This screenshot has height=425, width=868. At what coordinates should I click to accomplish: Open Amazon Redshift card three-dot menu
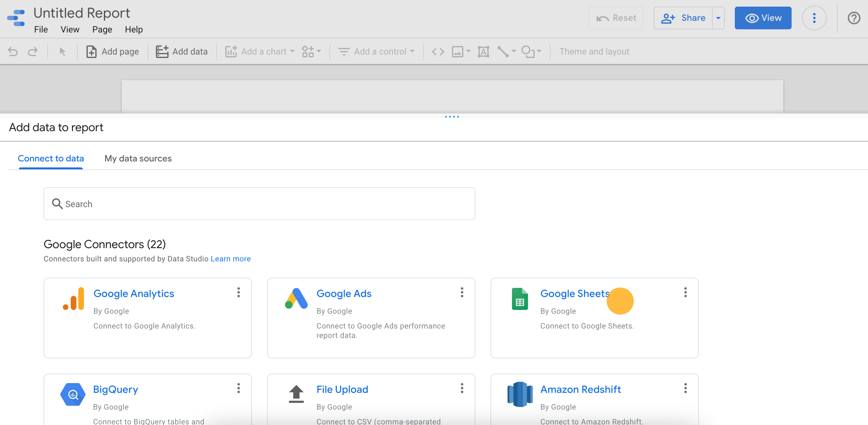pyautogui.click(x=685, y=388)
